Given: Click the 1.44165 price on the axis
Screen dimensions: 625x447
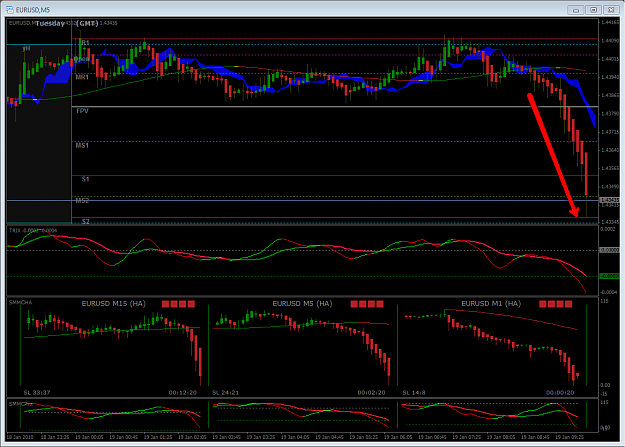Looking at the screenshot, I should (x=610, y=22).
